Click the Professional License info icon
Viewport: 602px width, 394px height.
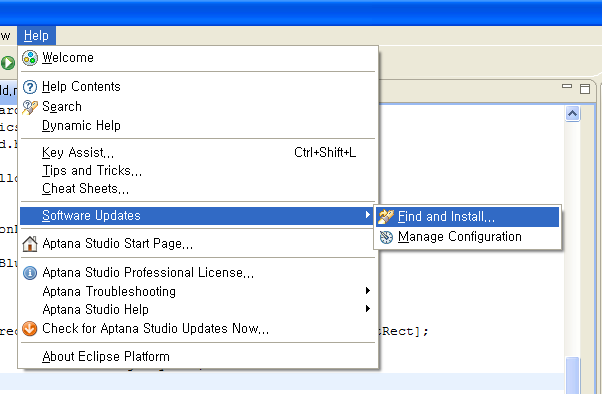click(x=30, y=273)
